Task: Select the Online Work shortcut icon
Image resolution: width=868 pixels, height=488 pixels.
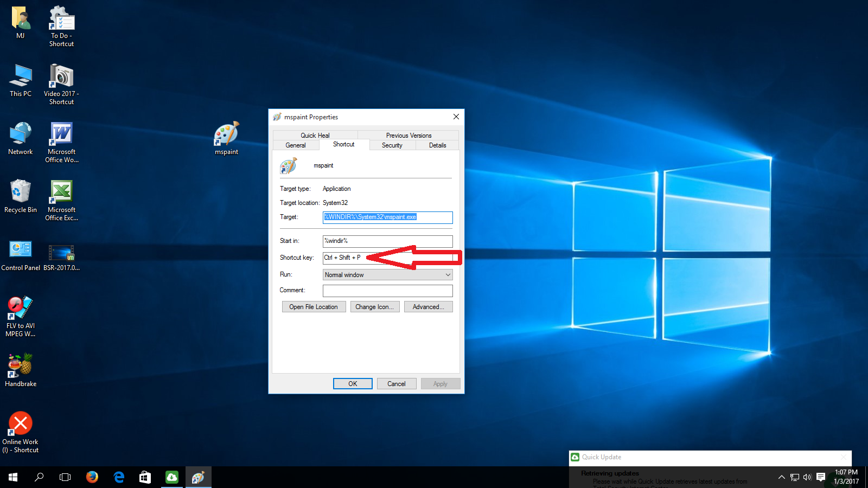Action: (x=21, y=423)
